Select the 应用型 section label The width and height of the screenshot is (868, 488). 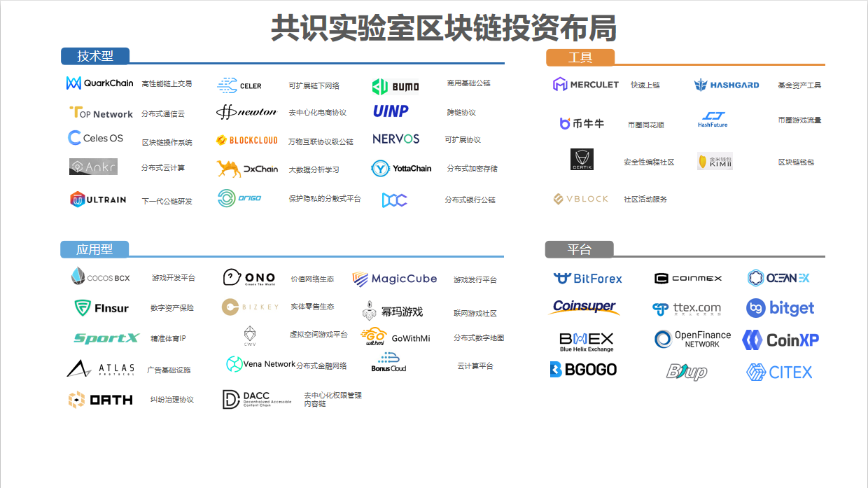pyautogui.click(x=94, y=249)
